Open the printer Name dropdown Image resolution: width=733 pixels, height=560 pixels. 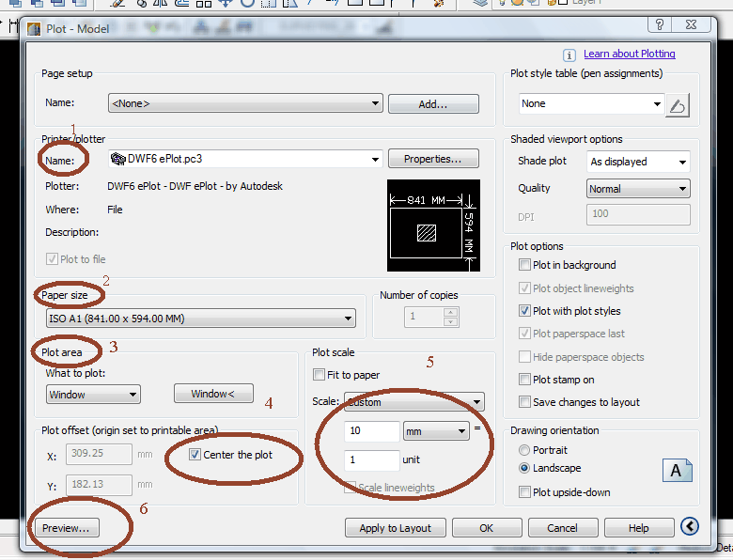[x=244, y=159]
